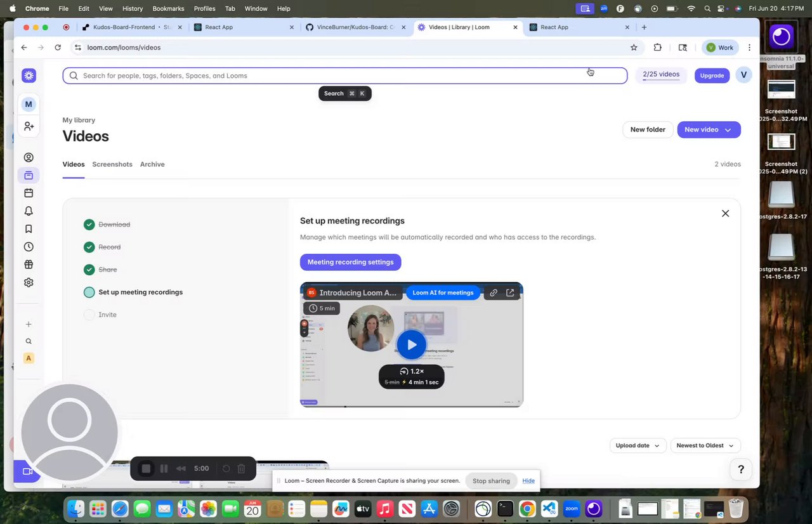Switch to the Screenshots tab
This screenshot has width=812, height=524.
(x=112, y=164)
